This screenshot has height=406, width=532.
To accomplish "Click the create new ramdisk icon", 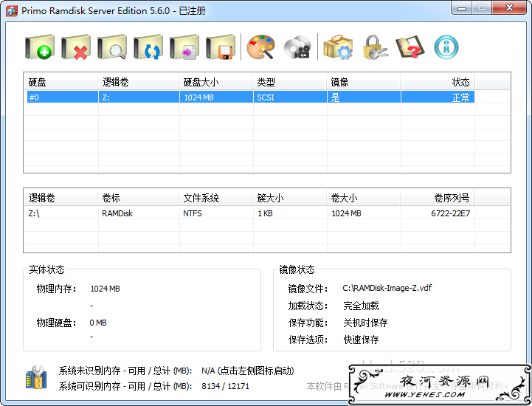I will pos(40,47).
